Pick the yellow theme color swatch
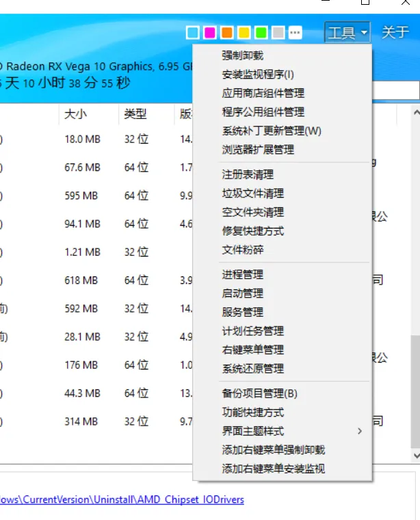The width and height of the screenshot is (420, 520). click(244, 33)
